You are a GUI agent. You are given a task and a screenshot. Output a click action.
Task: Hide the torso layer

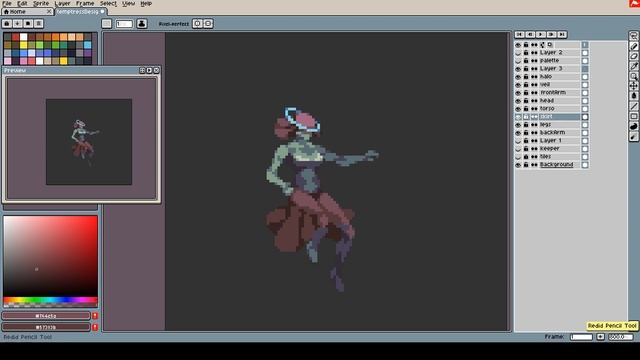pyautogui.click(x=518, y=109)
